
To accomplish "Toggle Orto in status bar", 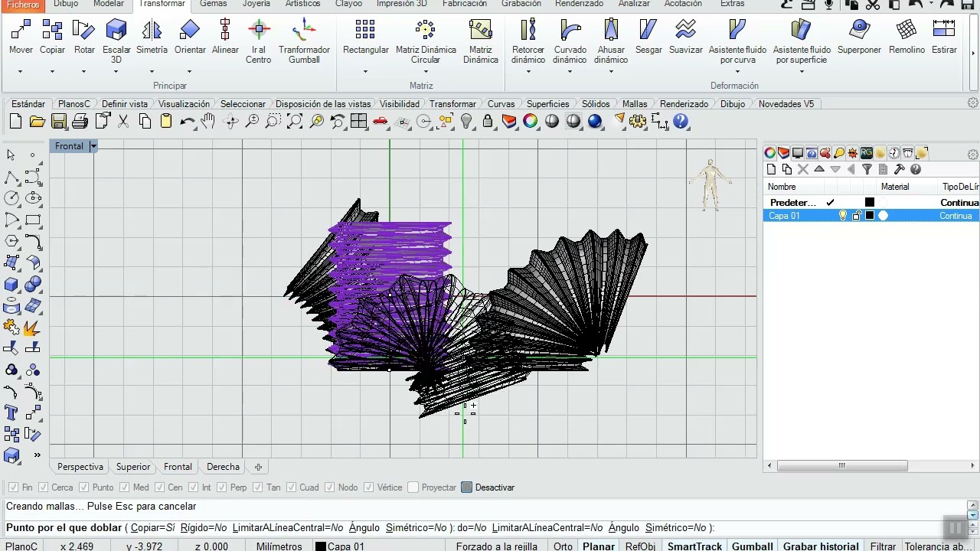I will pyautogui.click(x=563, y=546).
